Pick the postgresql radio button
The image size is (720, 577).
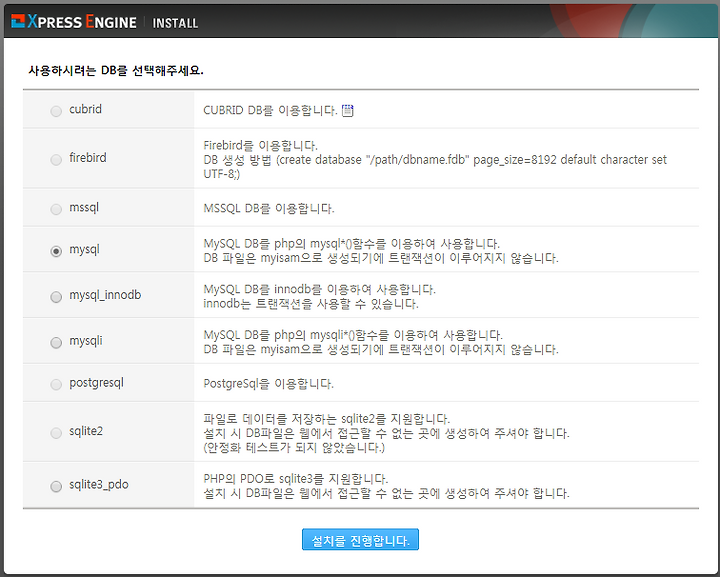[x=56, y=384]
